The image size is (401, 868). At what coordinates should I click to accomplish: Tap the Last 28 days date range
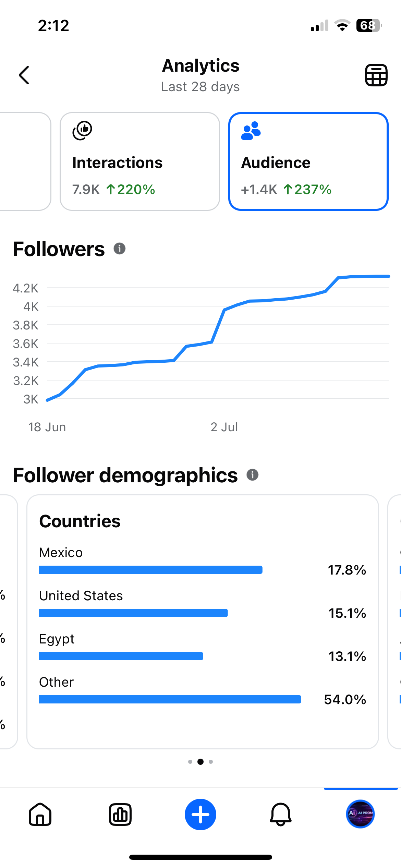200,87
